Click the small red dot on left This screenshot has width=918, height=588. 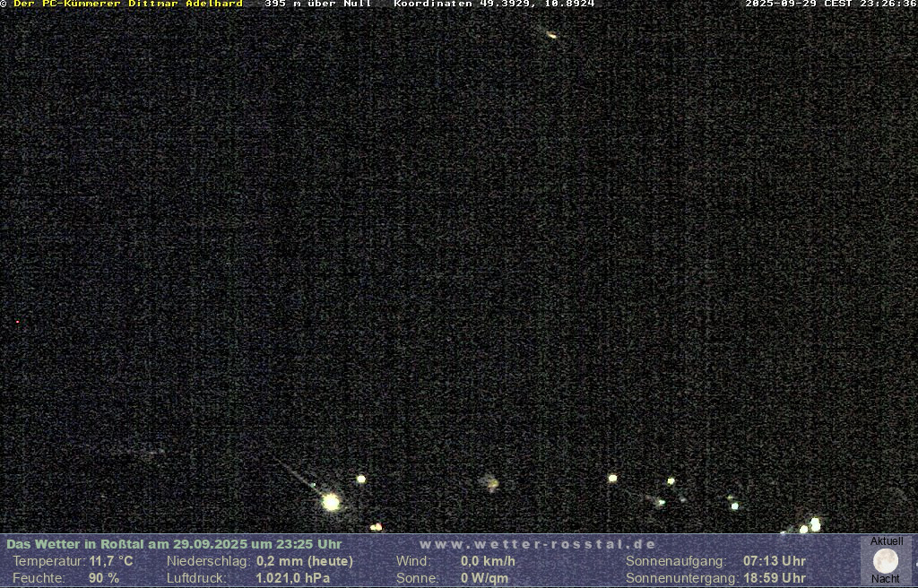click(17, 322)
